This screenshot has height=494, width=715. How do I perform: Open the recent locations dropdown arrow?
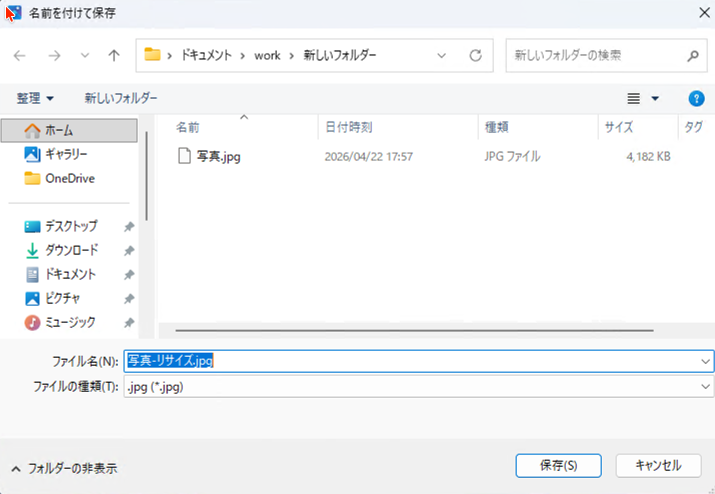coord(85,55)
